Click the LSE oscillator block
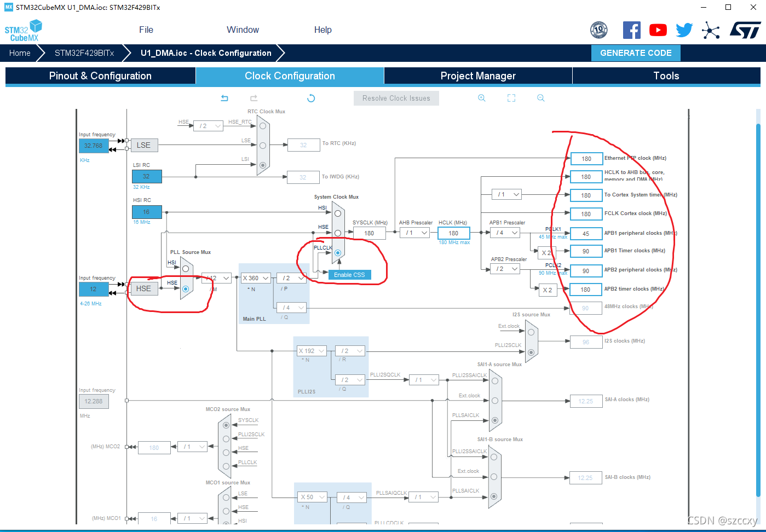The width and height of the screenshot is (766, 532). [x=144, y=145]
